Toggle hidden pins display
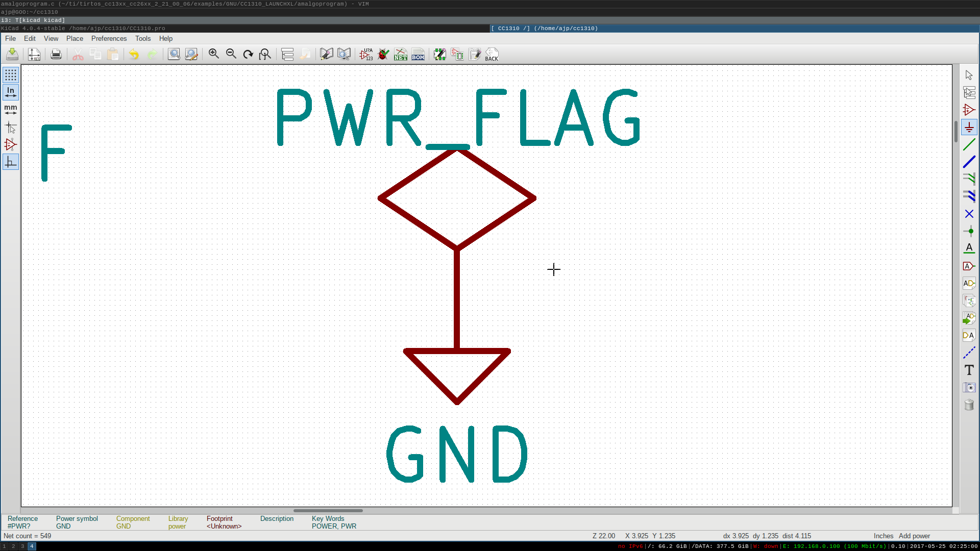Image resolution: width=980 pixels, height=551 pixels. 11,144
